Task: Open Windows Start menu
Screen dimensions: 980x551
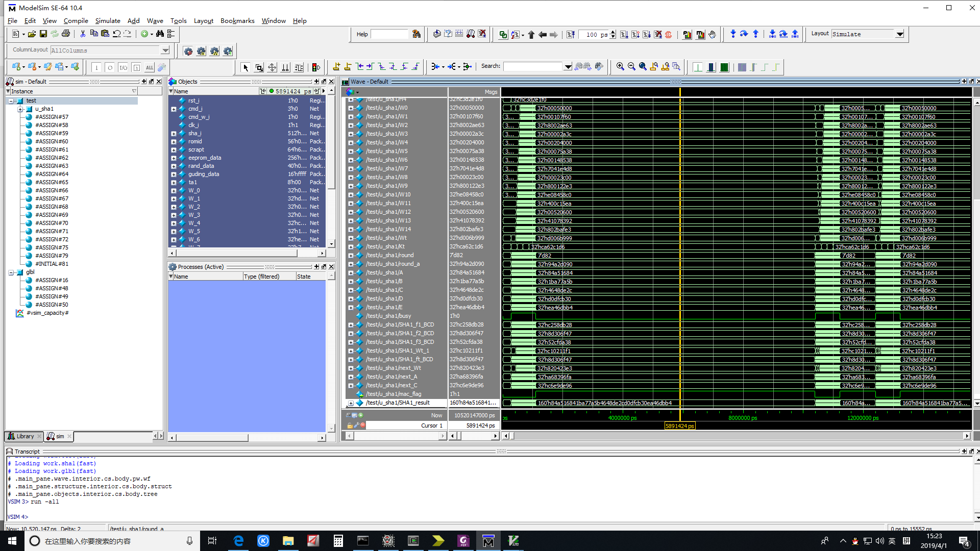Action: point(12,541)
